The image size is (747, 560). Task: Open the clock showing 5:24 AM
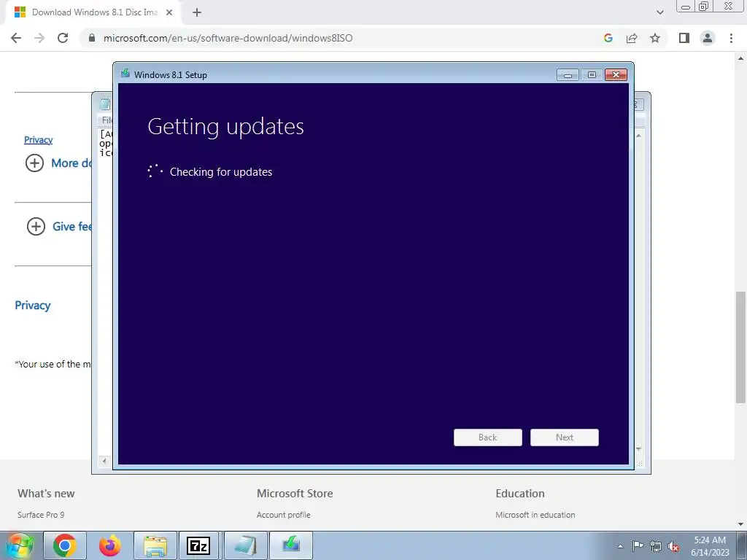(x=710, y=546)
